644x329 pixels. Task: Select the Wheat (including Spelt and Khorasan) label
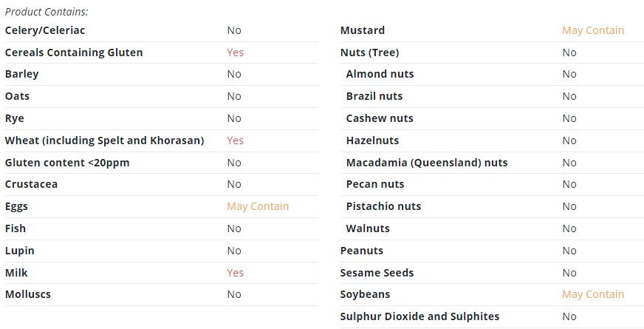tap(104, 140)
